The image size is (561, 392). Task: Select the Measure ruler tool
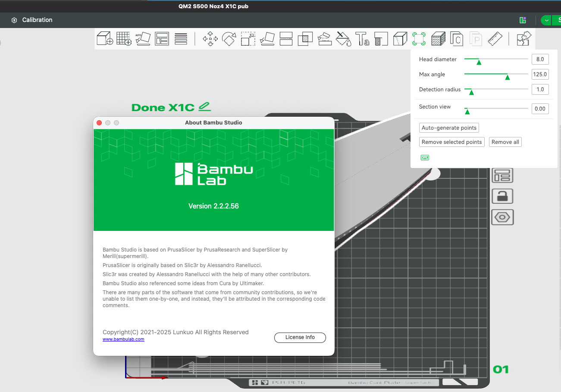point(495,39)
